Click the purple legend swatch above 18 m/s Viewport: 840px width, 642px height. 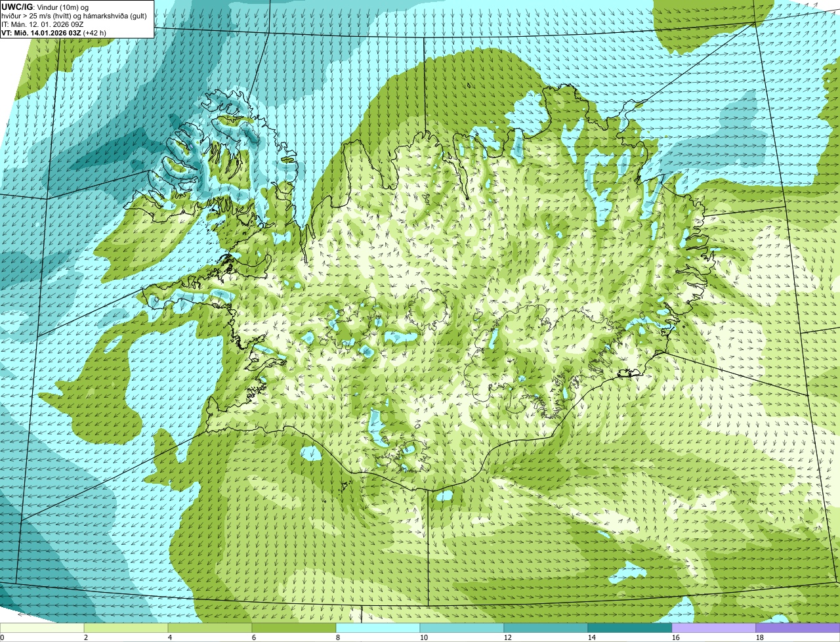[798, 628]
